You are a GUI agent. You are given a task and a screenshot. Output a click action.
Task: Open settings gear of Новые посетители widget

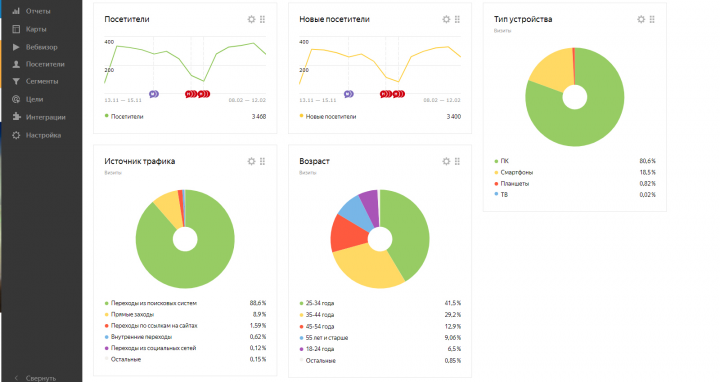[x=446, y=19]
